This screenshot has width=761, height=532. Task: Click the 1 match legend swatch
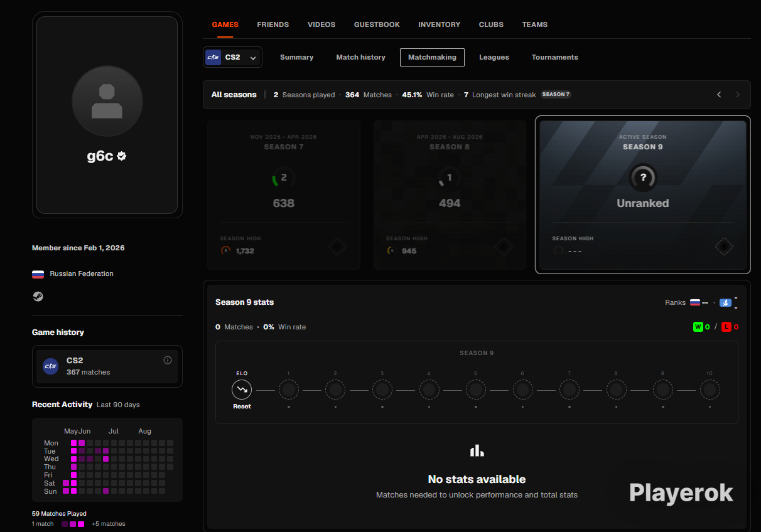click(x=65, y=524)
